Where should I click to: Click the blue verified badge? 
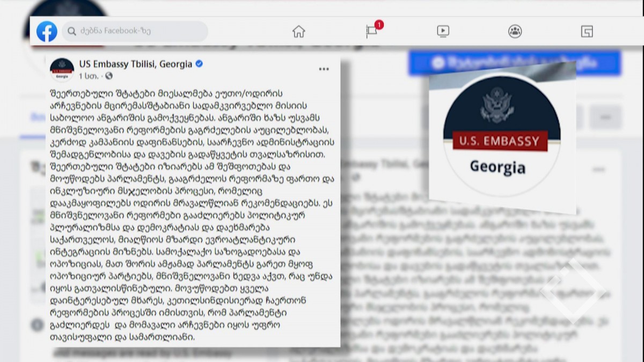click(x=199, y=64)
